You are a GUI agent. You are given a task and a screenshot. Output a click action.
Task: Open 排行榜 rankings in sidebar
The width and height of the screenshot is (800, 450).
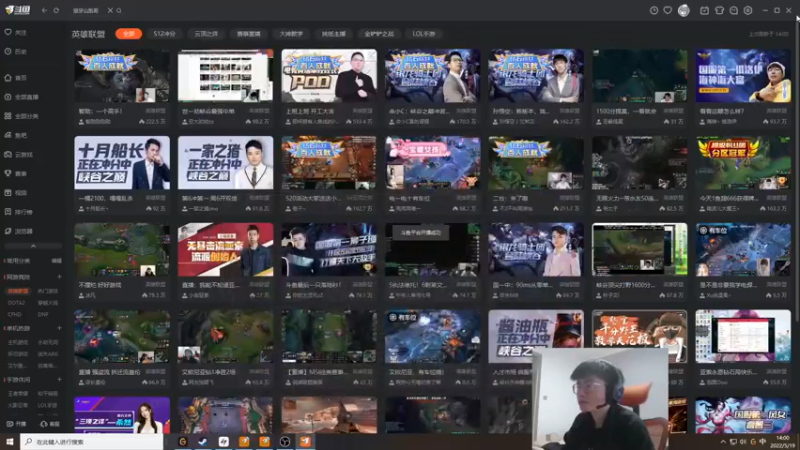click(x=18, y=212)
